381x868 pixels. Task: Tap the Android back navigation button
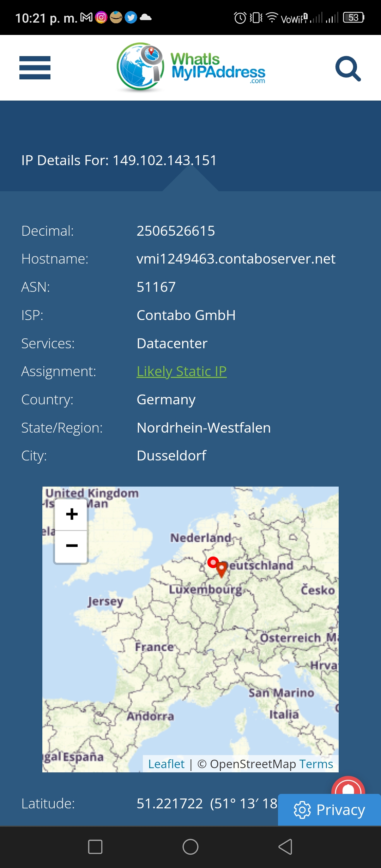tap(285, 846)
